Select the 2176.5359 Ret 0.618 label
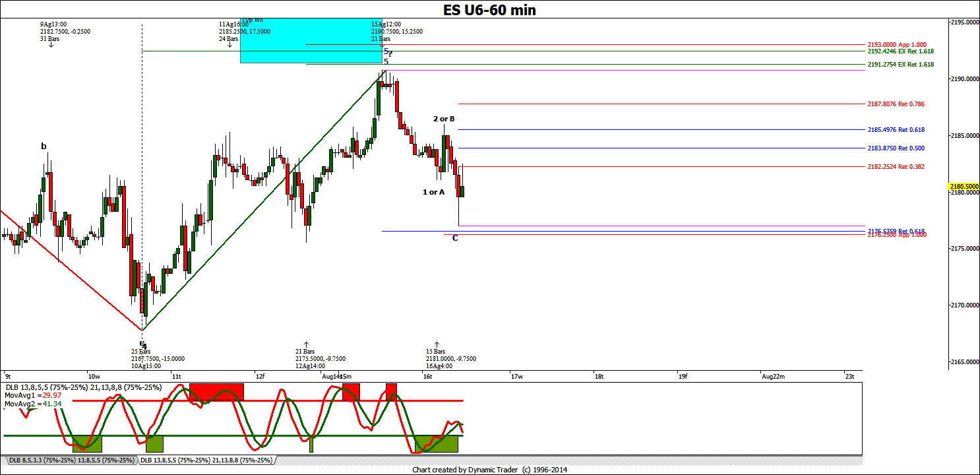 pos(896,230)
